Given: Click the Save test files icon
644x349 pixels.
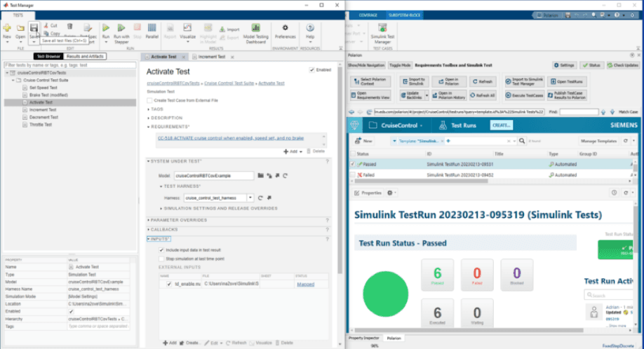Looking at the screenshot, I should click(x=33, y=29).
